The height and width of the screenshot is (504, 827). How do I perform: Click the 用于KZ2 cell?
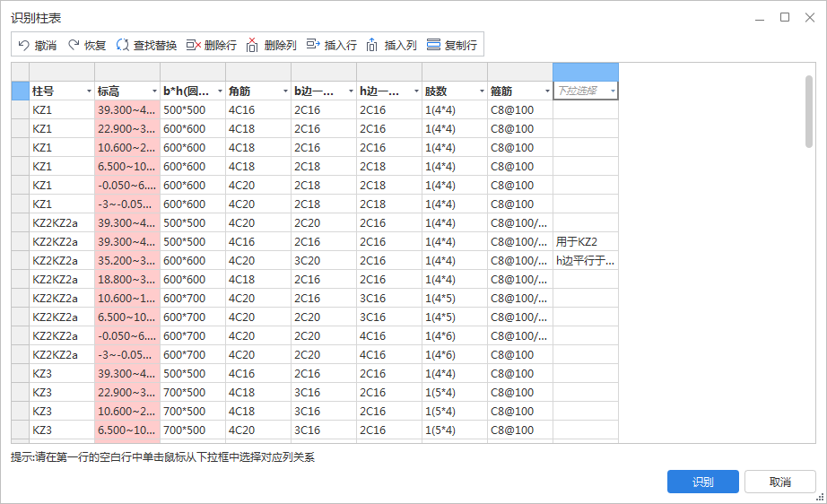(x=586, y=242)
